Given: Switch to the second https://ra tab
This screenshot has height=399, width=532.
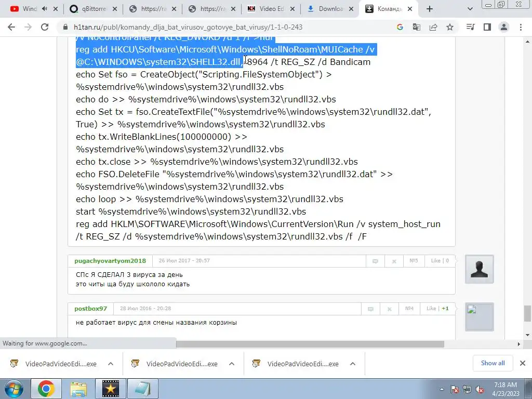Looking at the screenshot, I should click(x=207, y=9).
